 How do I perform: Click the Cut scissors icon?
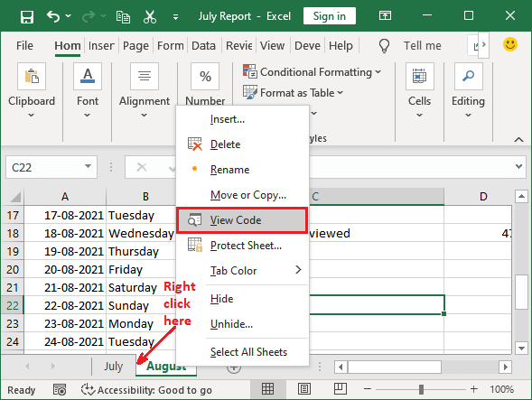149,16
